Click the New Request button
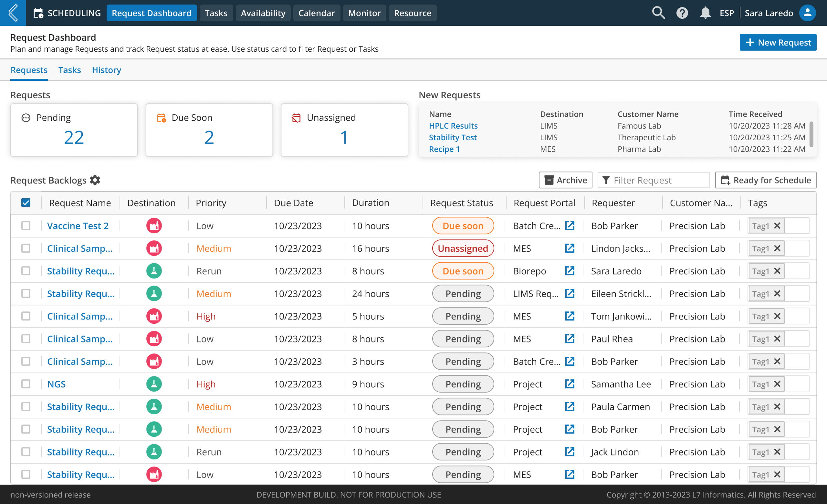 pos(778,42)
